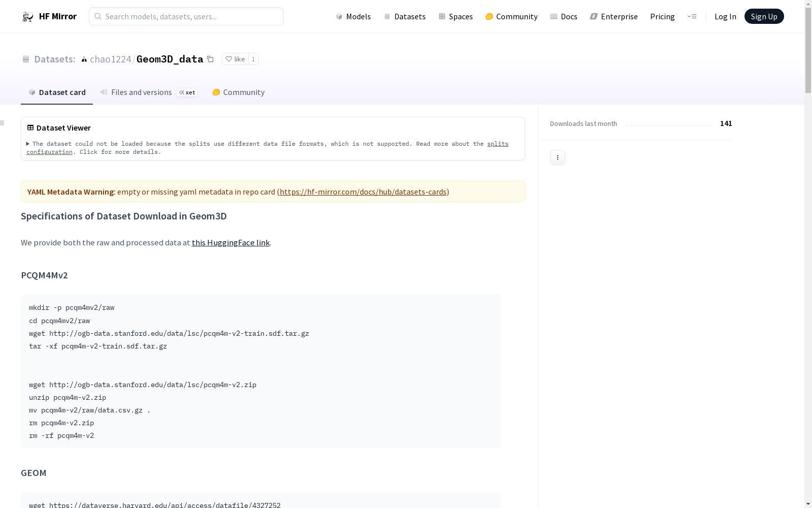Select the Dataset card tab
The height and width of the screenshot is (508, 812).
(x=57, y=92)
